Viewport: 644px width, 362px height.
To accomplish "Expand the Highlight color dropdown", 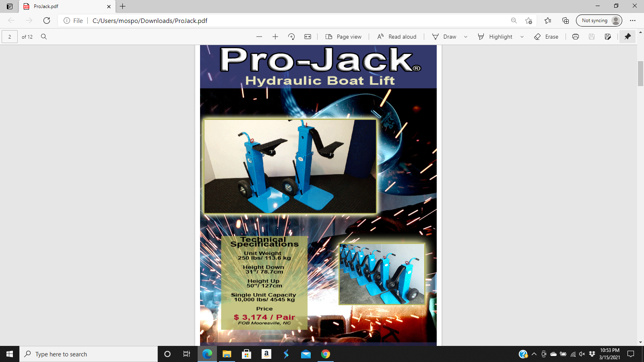I will (x=522, y=37).
